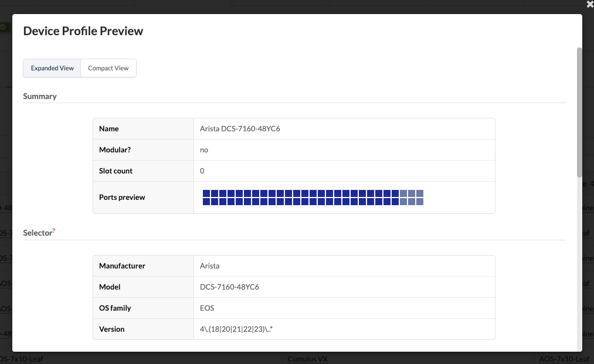
Task: Close the Device Profile Preview dialog
Action: (590, 4)
